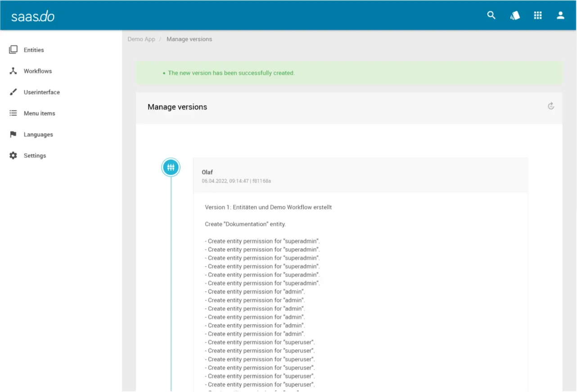The image size is (577, 392).
Task: Click the Manage versions breadcrumb
Action: tap(189, 39)
